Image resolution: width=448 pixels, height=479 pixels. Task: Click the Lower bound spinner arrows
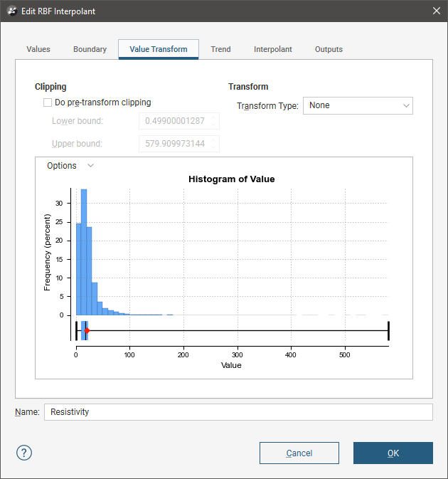pyautogui.click(x=215, y=121)
